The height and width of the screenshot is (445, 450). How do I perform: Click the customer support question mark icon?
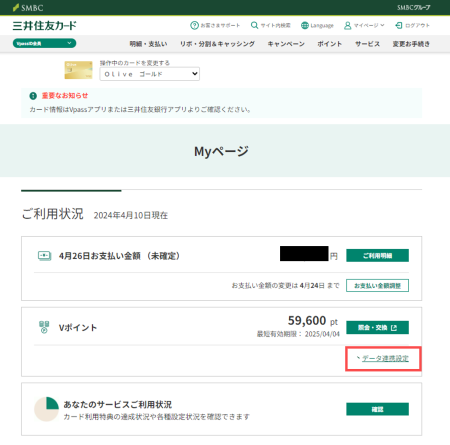pyautogui.click(x=194, y=25)
